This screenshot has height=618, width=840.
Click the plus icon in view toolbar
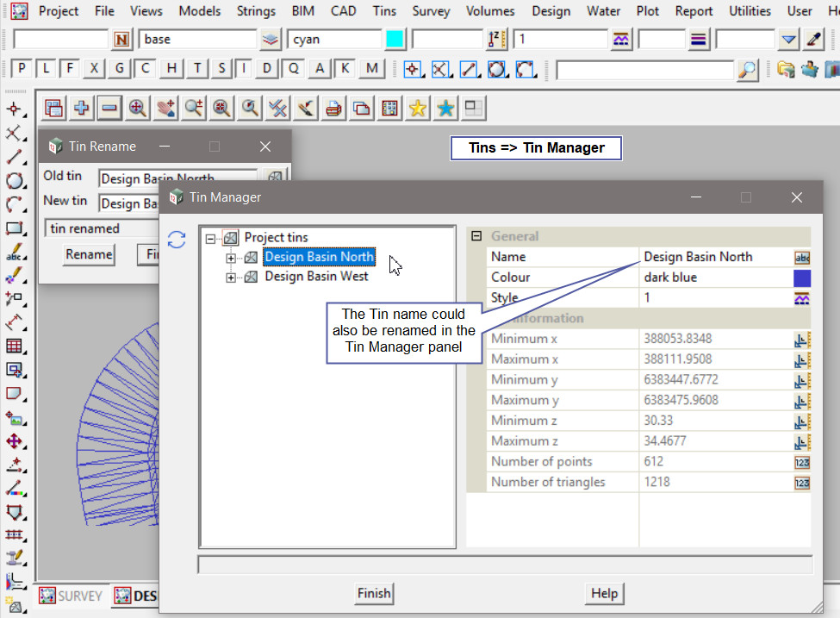[x=82, y=108]
